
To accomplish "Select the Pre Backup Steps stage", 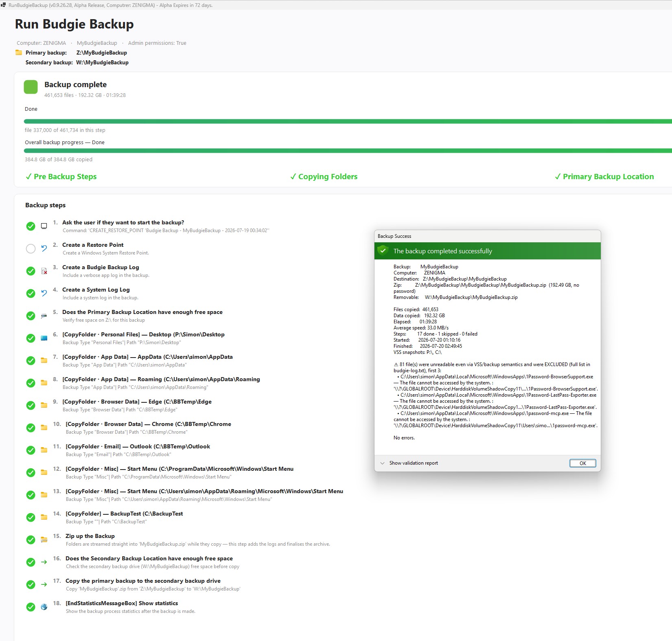I will click(61, 176).
